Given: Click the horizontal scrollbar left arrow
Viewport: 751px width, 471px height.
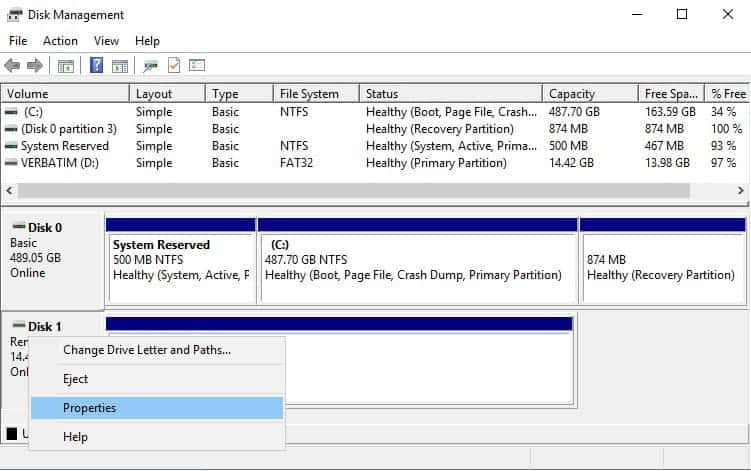Looking at the screenshot, I should point(10,191).
